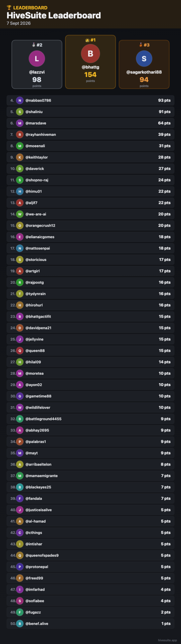Click the 93 pts score for @nabbas0786

[164, 100]
